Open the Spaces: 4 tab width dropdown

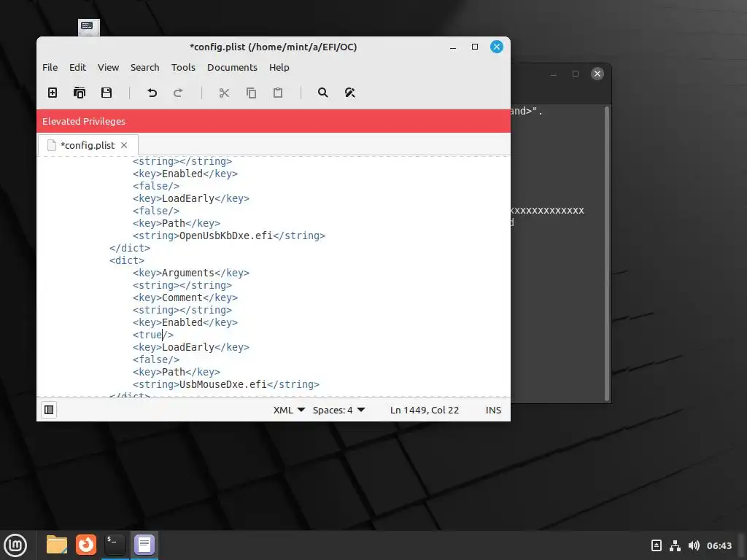point(338,410)
